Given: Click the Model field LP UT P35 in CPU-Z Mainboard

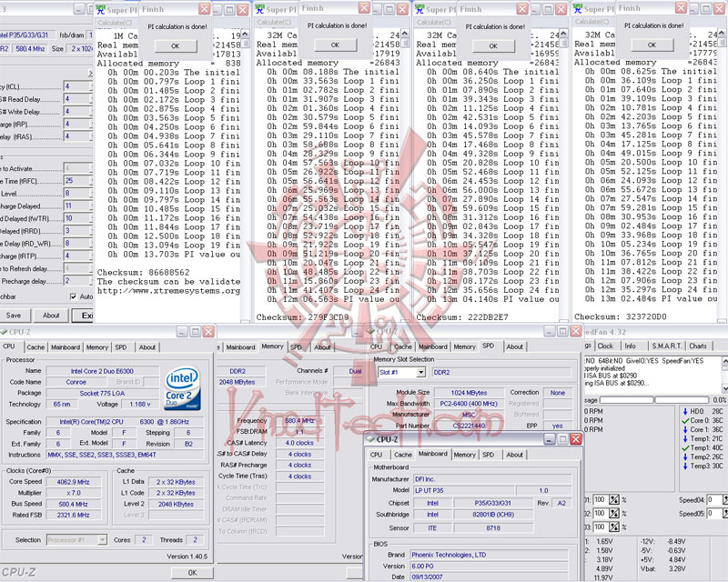Looking at the screenshot, I should click(x=463, y=490).
